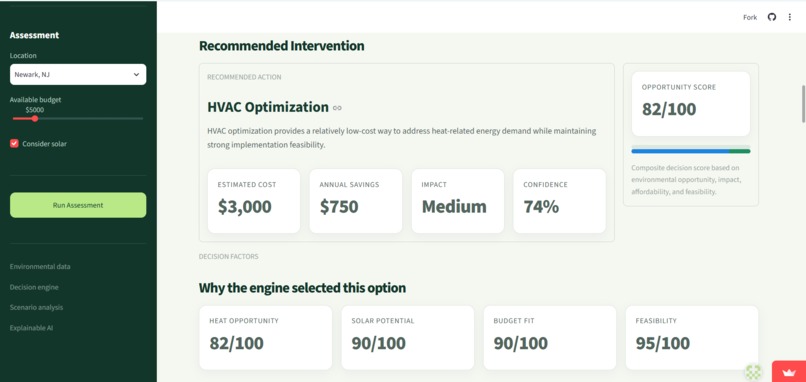Click the Consider solar label text
The height and width of the screenshot is (382, 806).
click(44, 144)
